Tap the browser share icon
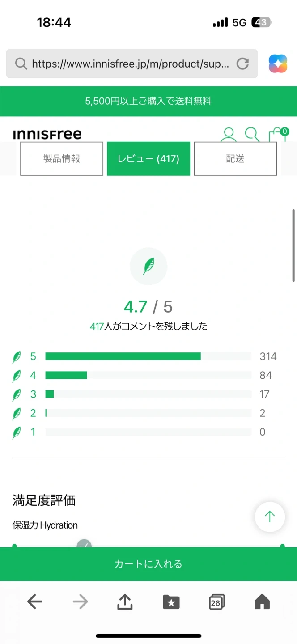Image resolution: width=297 pixels, height=644 pixels. pyautogui.click(x=125, y=602)
